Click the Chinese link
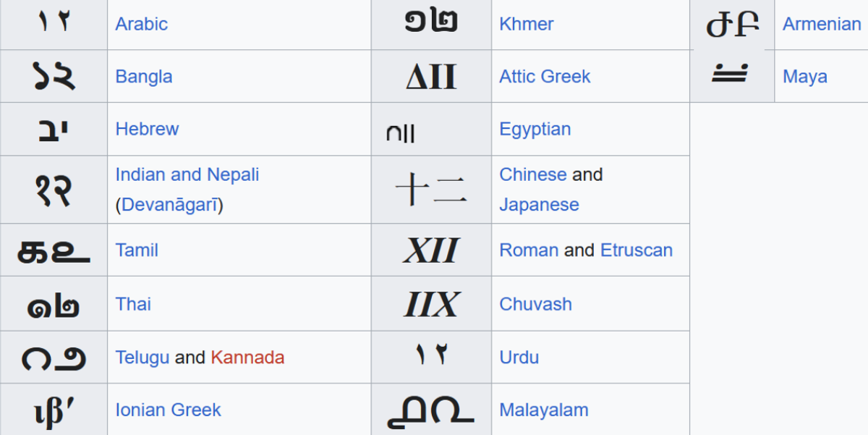 [x=532, y=174]
